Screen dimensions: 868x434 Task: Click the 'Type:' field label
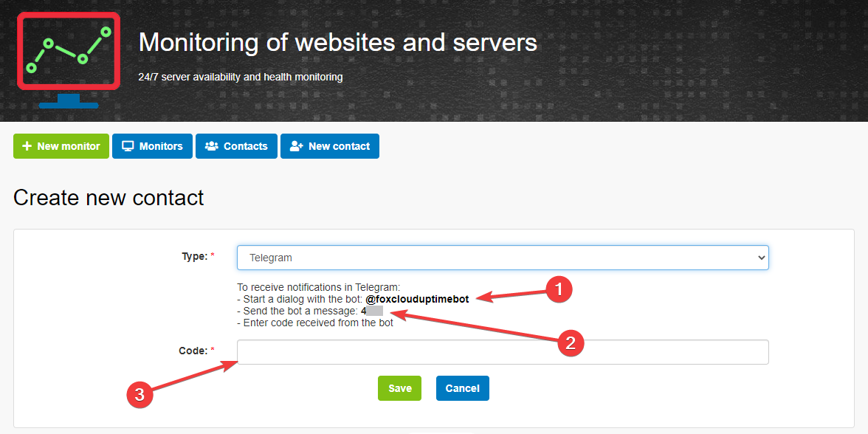[x=195, y=256]
